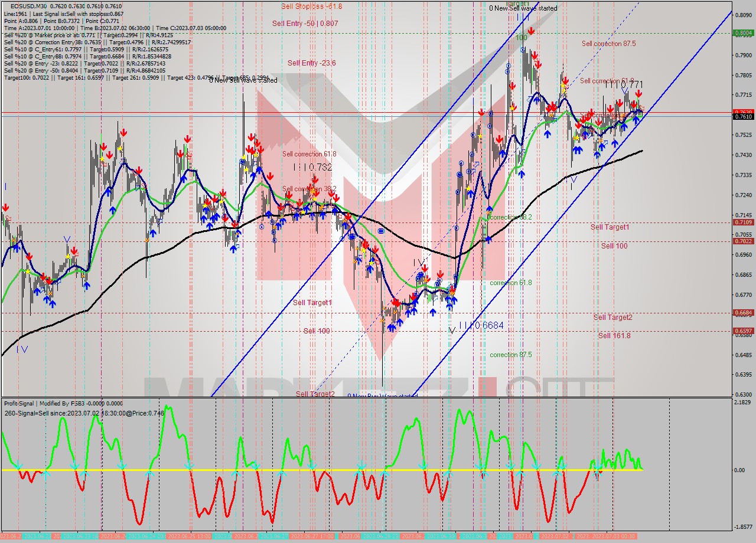Image resolution: width=756 pixels, height=543 pixels.
Task: Click the -1.8577 indicator scale value
Action: pyautogui.click(x=744, y=527)
